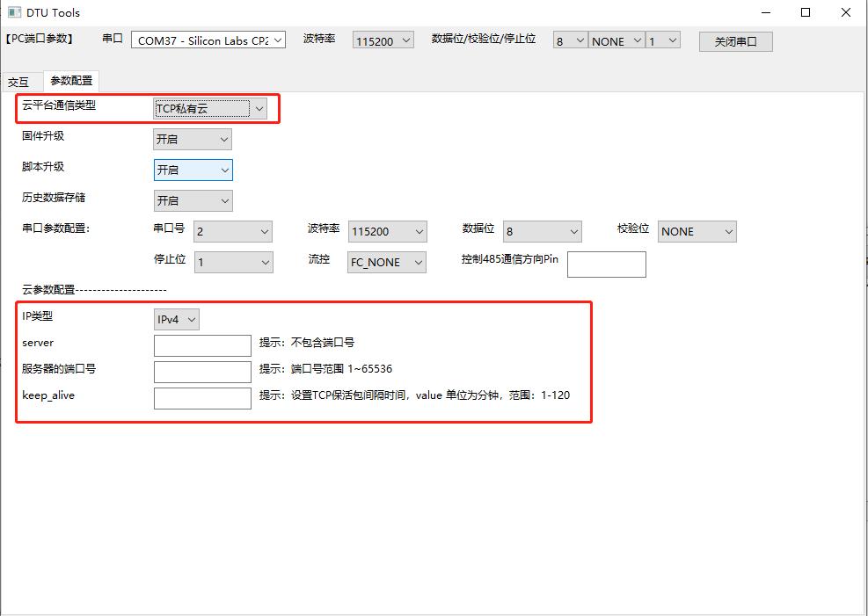
Task: Expand the 固件升级 dropdown
Action: 193,140
